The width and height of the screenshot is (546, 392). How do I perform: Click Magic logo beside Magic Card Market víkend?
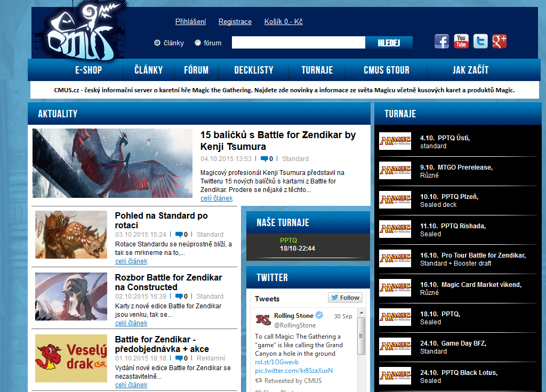[395, 288]
